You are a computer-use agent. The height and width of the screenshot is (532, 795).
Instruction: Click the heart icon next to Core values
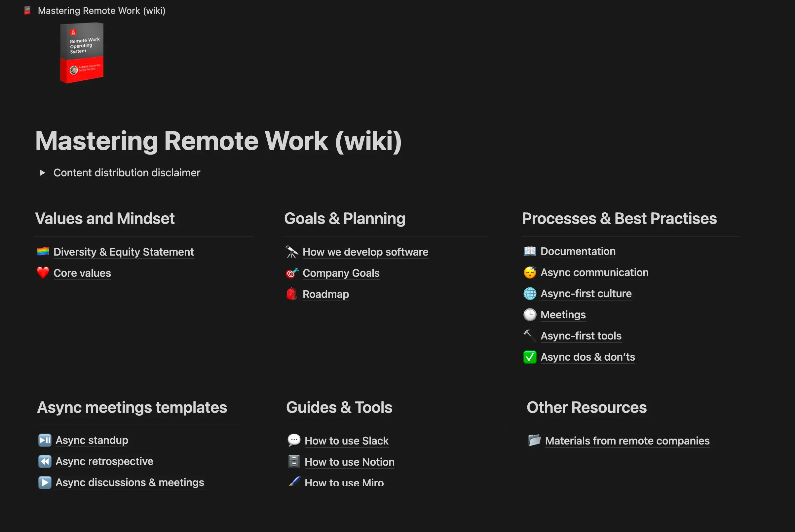coord(43,273)
